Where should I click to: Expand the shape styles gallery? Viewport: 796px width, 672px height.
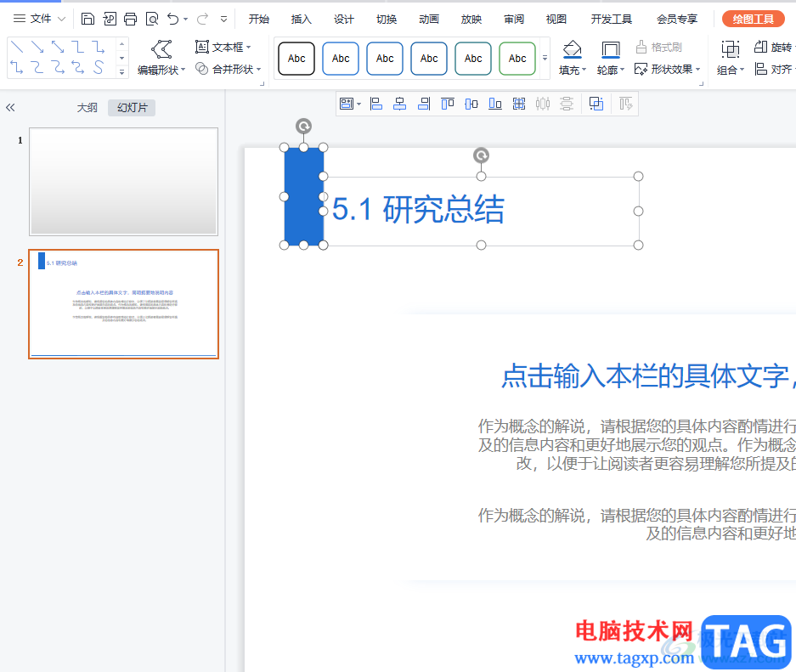coord(545,58)
